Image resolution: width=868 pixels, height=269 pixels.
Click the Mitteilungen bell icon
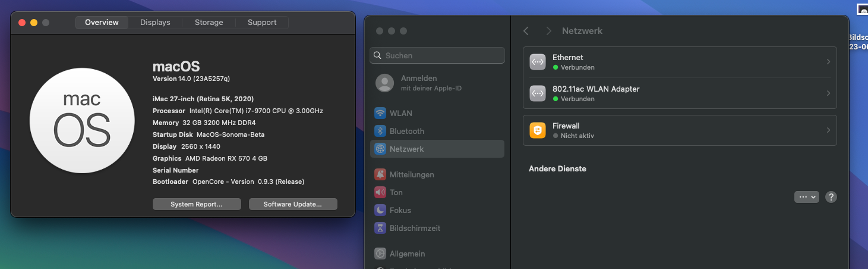(380, 174)
